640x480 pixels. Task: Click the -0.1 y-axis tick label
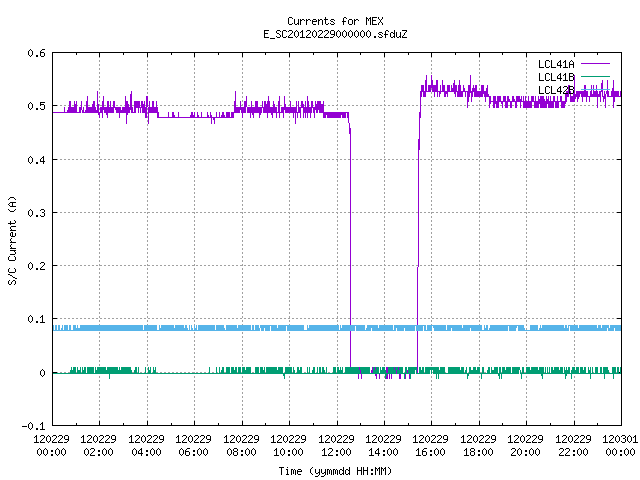[34, 426]
